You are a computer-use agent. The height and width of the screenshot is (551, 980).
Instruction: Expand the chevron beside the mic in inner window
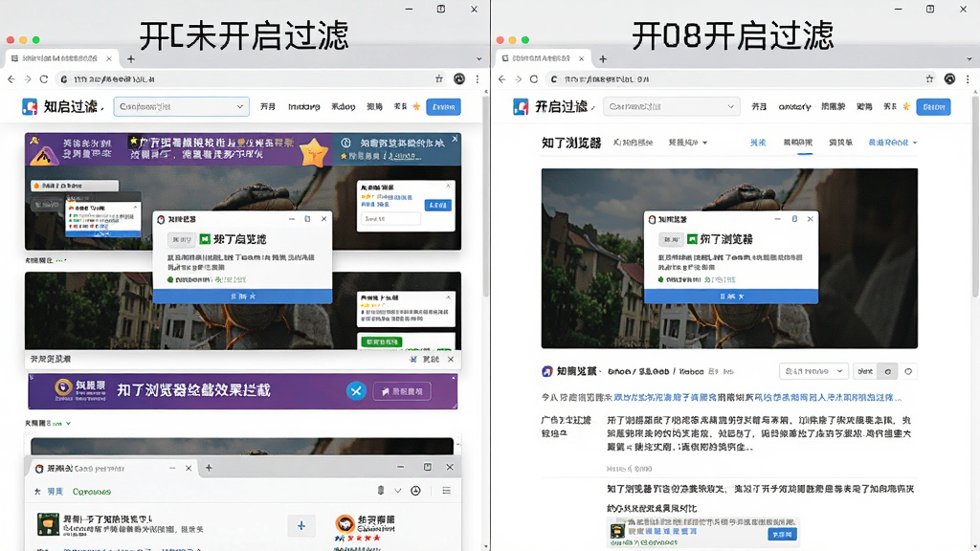[397, 491]
